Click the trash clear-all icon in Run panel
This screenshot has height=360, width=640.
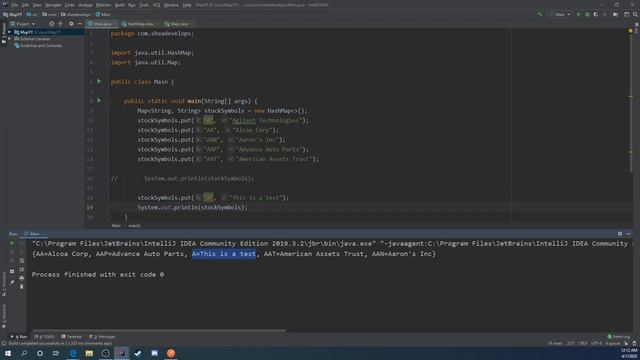click(22, 287)
